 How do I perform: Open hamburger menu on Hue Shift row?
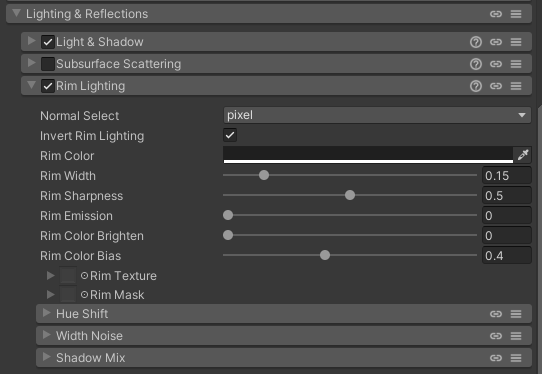pos(516,314)
